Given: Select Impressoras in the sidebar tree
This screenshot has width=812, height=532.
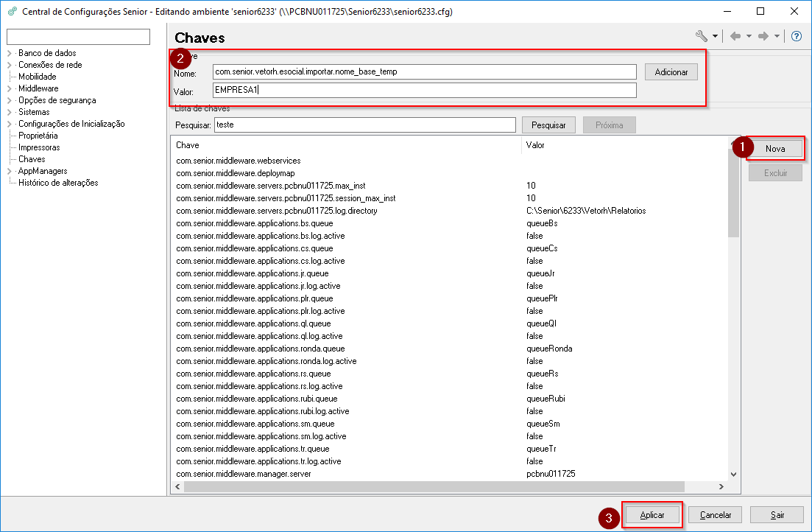Looking at the screenshot, I should point(39,147).
